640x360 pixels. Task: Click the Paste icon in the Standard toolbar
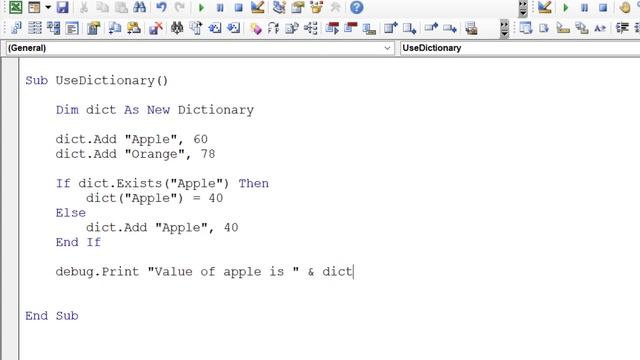(x=121, y=7)
